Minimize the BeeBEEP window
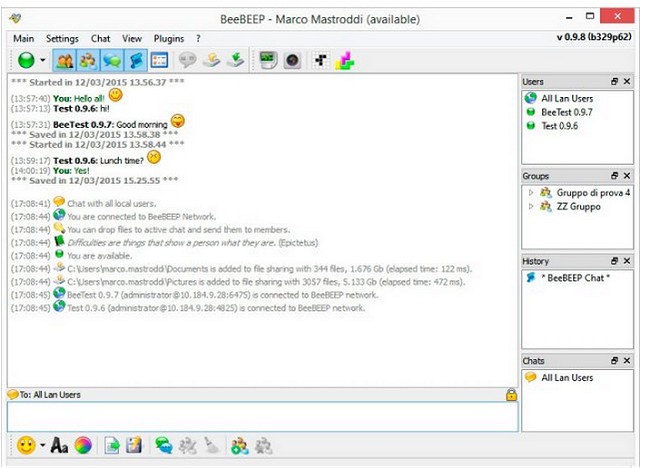Image resolution: width=650 pixels, height=468 pixels. (x=569, y=17)
